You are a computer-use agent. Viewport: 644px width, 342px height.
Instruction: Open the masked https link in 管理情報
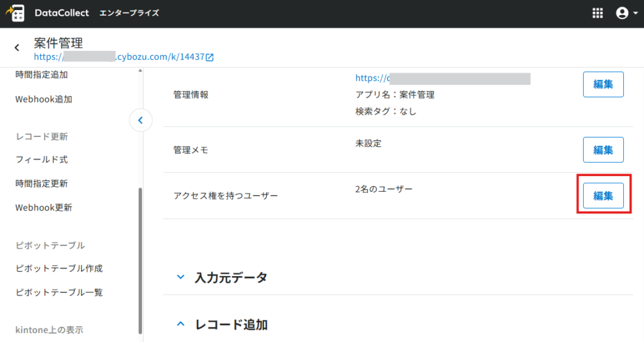443,78
